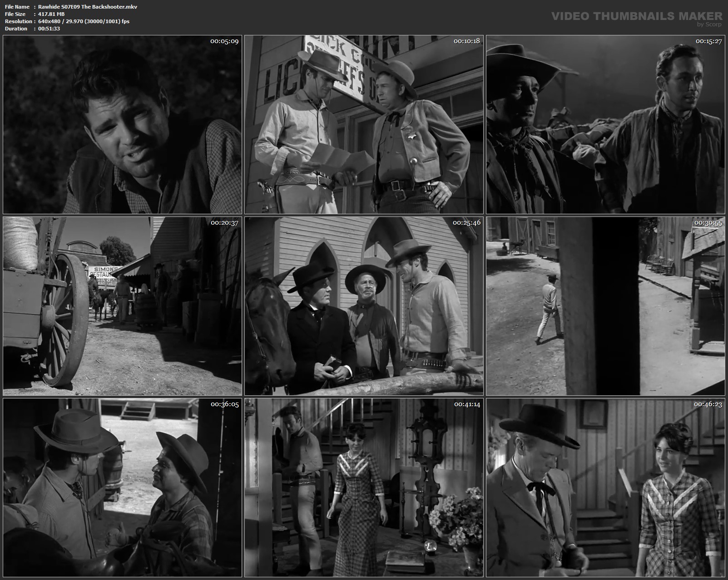Click the 00:10:18 timestamp label
The image size is (728, 580).
[x=466, y=41]
